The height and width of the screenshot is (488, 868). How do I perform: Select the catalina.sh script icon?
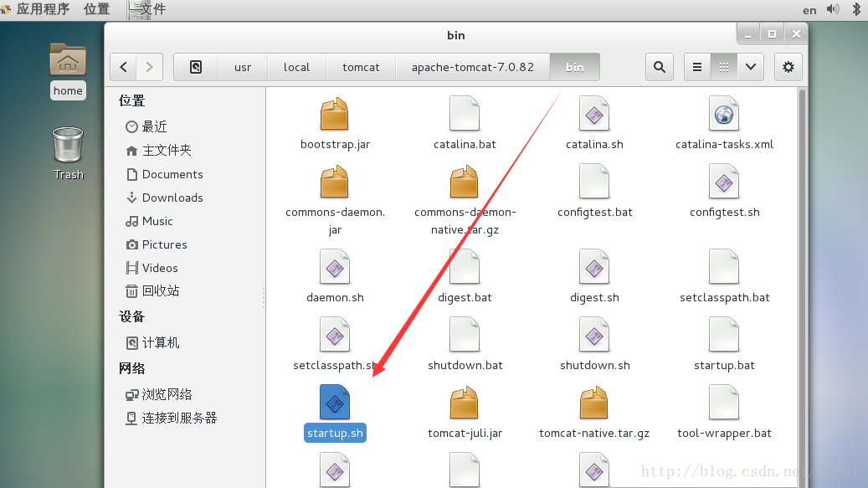coord(594,114)
